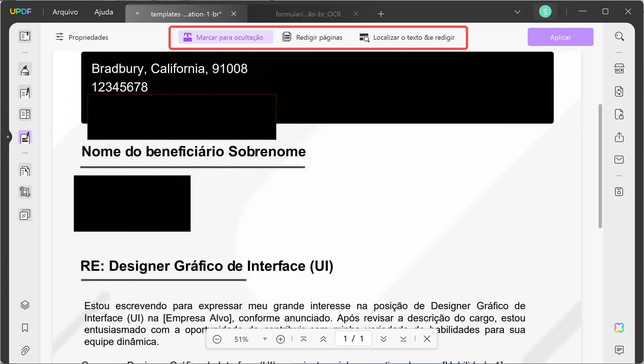Open the tab overview chevron near profile

(517, 12)
